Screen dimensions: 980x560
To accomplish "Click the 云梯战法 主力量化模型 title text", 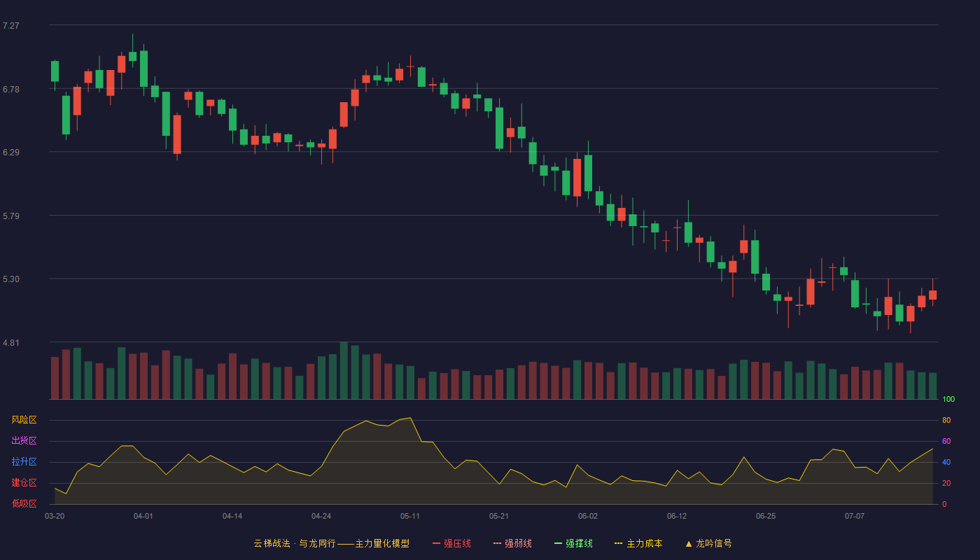I will click(x=331, y=543).
